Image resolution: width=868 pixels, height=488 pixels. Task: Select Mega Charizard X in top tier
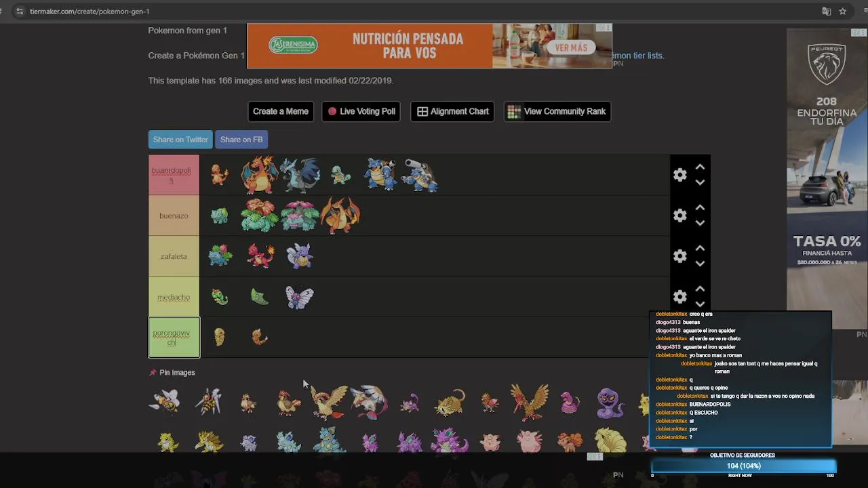click(300, 175)
